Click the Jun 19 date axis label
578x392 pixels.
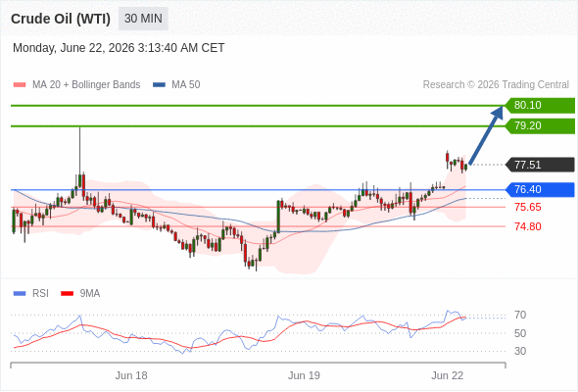click(x=304, y=375)
